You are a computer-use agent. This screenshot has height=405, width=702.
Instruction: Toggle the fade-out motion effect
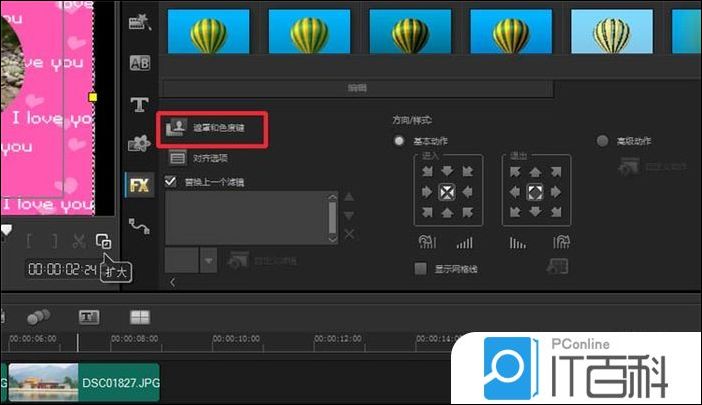point(518,243)
